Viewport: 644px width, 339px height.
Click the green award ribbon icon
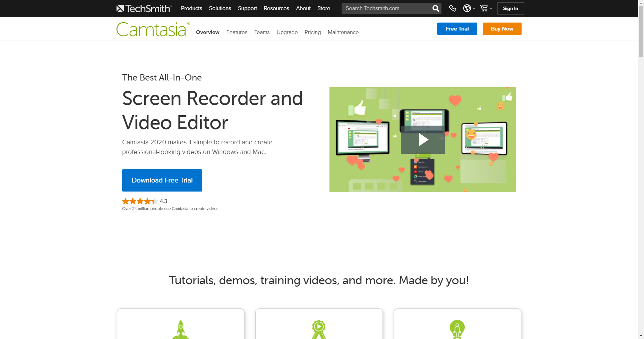pyautogui.click(x=319, y=329)
